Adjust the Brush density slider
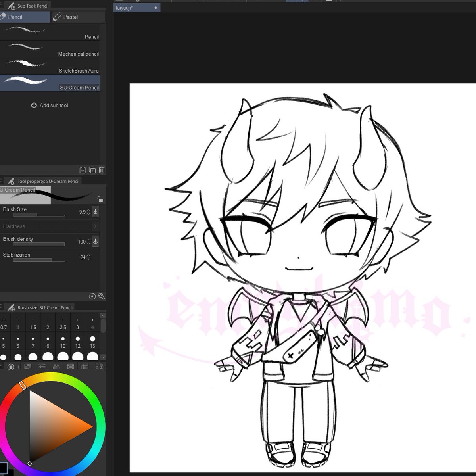The image size is (476, 476). 39,244
